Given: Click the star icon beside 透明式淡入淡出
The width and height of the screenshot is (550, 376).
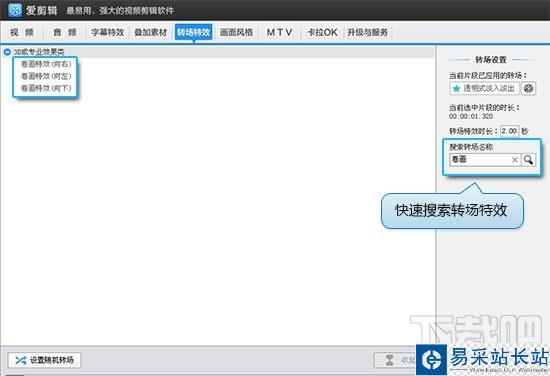Looking at the screenshot, I should click(456, 89).
